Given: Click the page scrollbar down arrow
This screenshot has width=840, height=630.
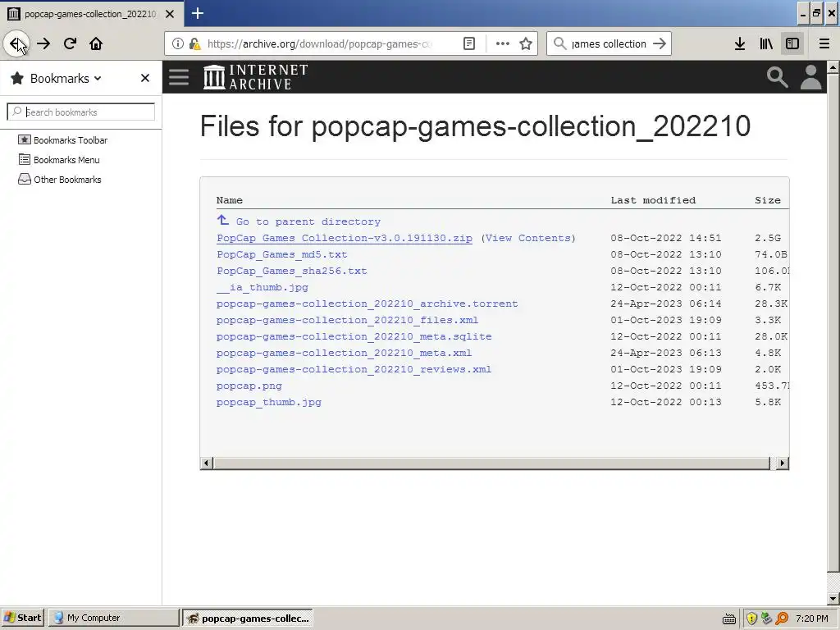Looking at the screenshot, I should pyautogui.click(x=833, y=598).
